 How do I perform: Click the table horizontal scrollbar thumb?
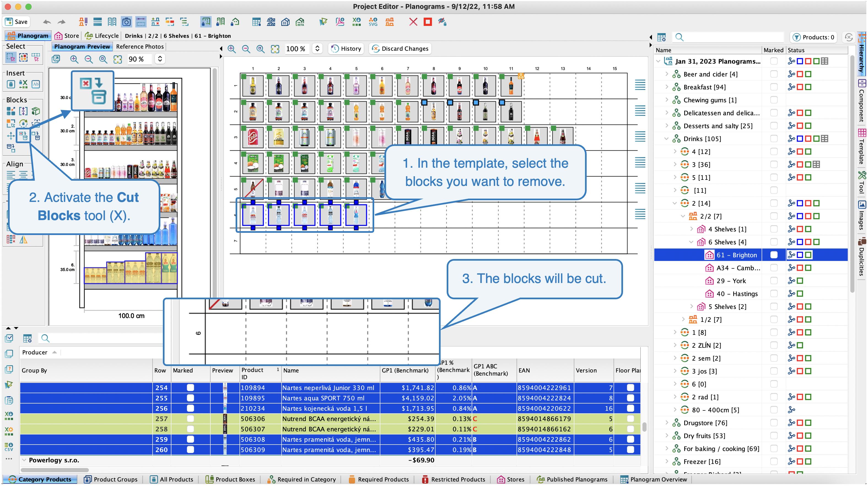pyautogui.click(x=55, y=470)
